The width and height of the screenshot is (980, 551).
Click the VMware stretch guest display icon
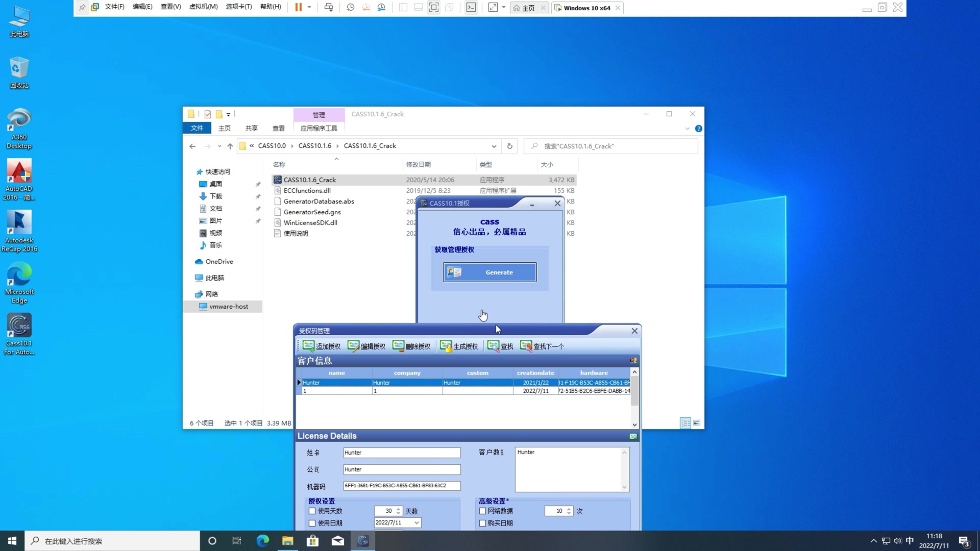click(x=493, y=7)
